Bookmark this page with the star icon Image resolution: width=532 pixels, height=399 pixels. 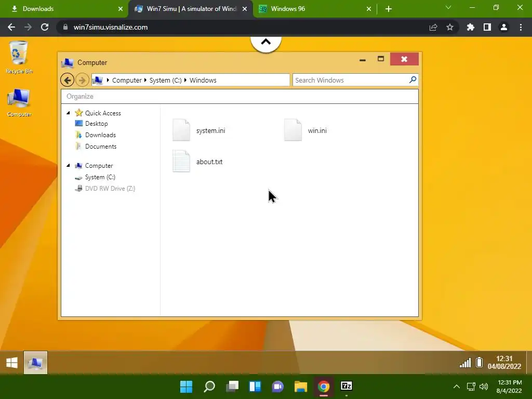[x=450, y=27]
